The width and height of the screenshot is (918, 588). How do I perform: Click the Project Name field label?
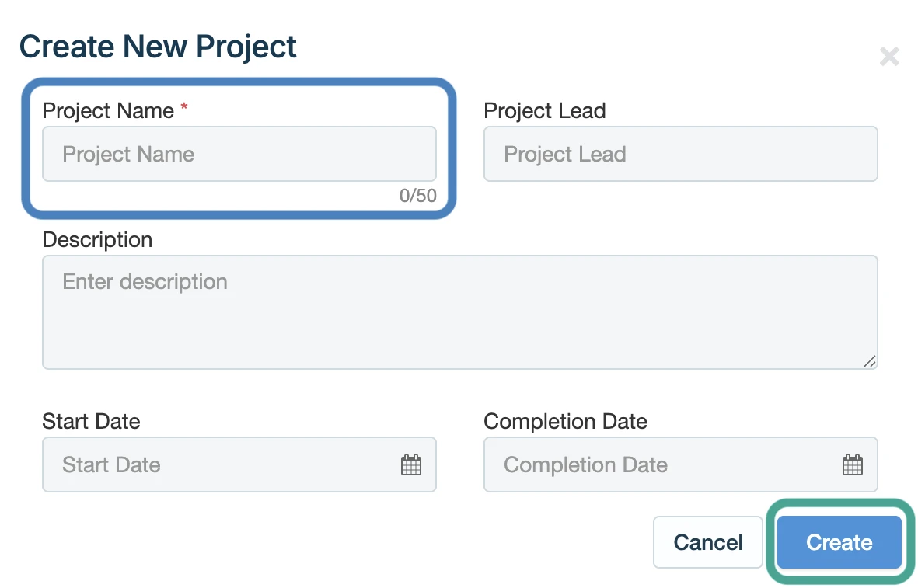pos(108,111)
